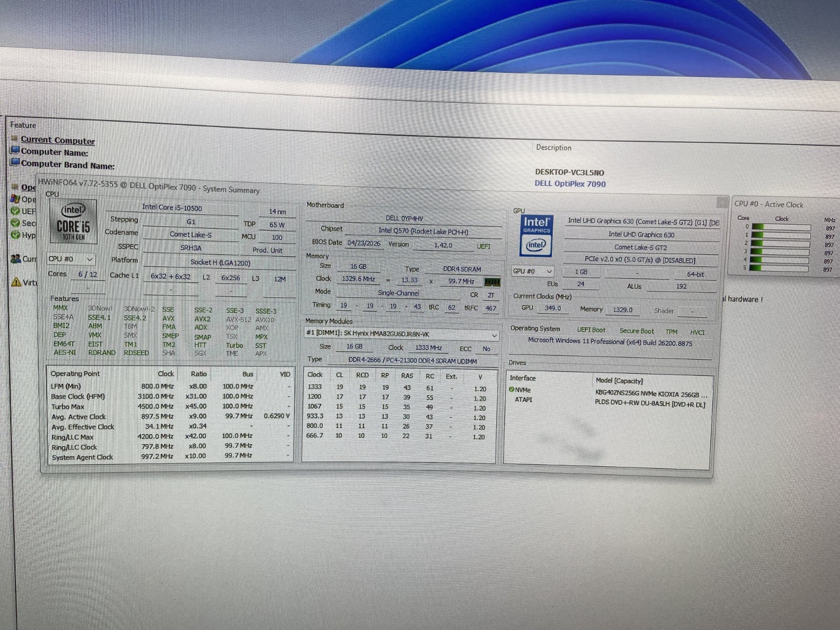Click the Base Clock (HFM) row
Image resolution: width=840 pixels, height=630 pixels.
[170, 396]
